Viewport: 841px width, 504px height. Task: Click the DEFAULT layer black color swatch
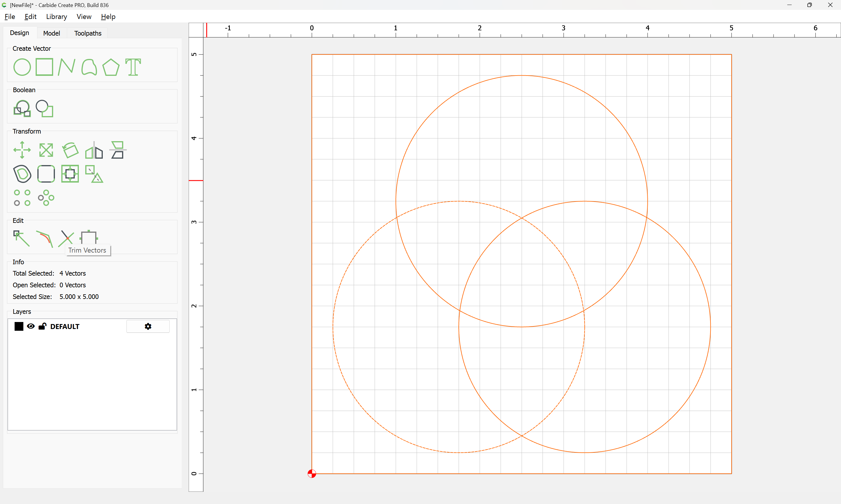[19, 326]
